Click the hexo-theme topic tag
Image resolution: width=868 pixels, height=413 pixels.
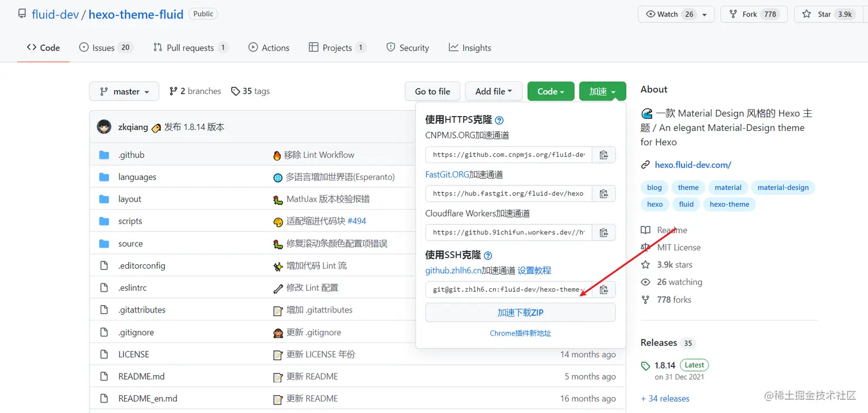click(x=730, y=204)
